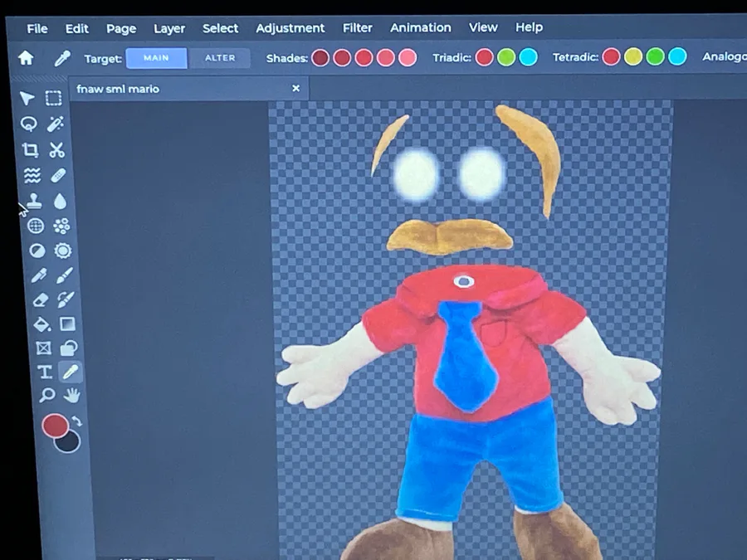This screenshot has width=747, height=560.
Task: Pick the red Tetradic swatch
Action: [x=611, y=56]
